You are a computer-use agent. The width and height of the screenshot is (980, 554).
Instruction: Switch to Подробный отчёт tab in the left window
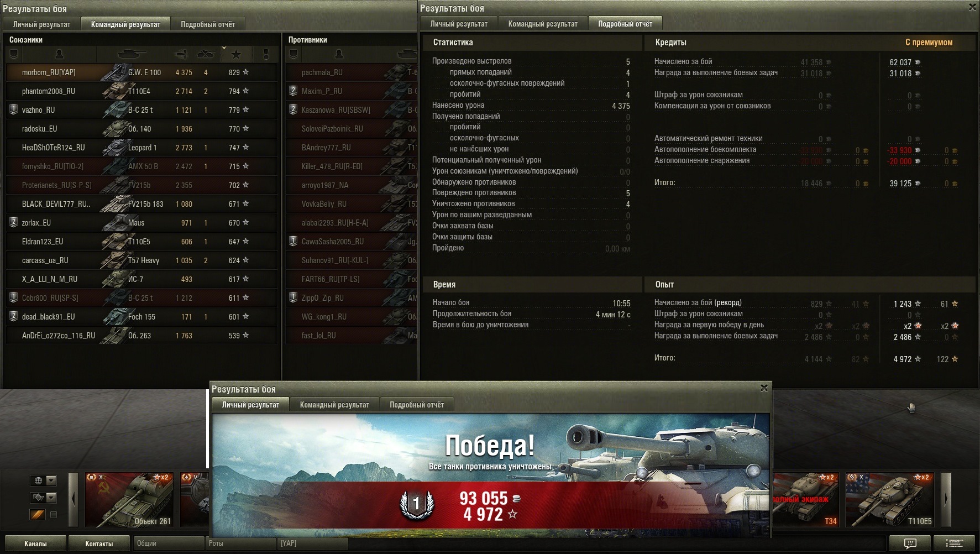208,24
